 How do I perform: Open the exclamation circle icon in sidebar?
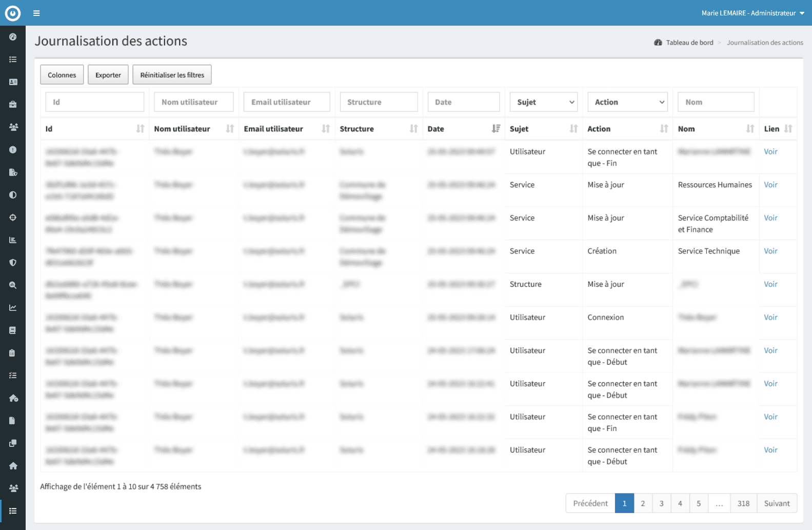13,150
